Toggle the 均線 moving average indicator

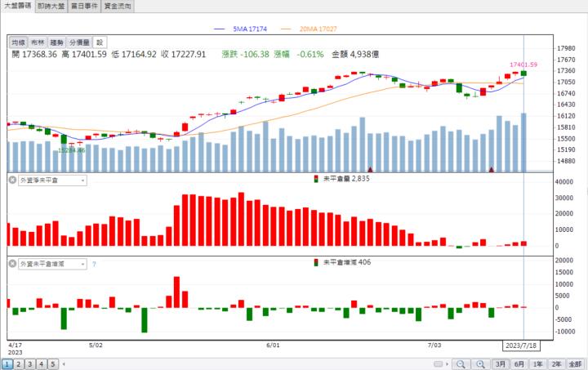click(18, 42)
